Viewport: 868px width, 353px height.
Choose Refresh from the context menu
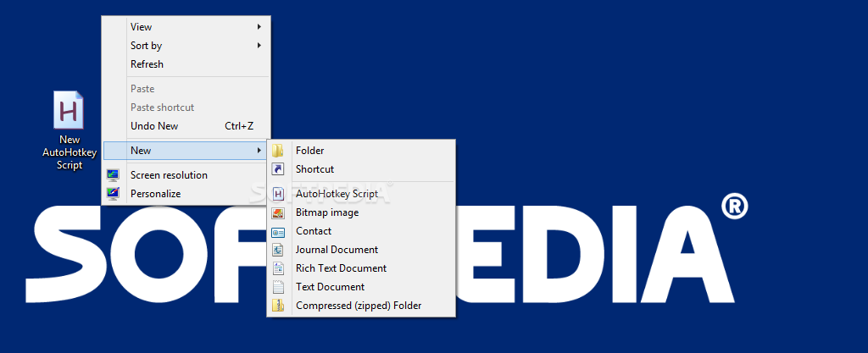coord(186,64)
